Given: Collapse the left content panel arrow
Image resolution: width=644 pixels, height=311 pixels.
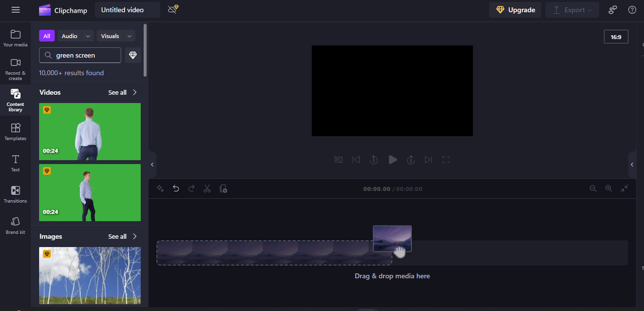Looking at the screenshot, I should [x=152, y=165].
